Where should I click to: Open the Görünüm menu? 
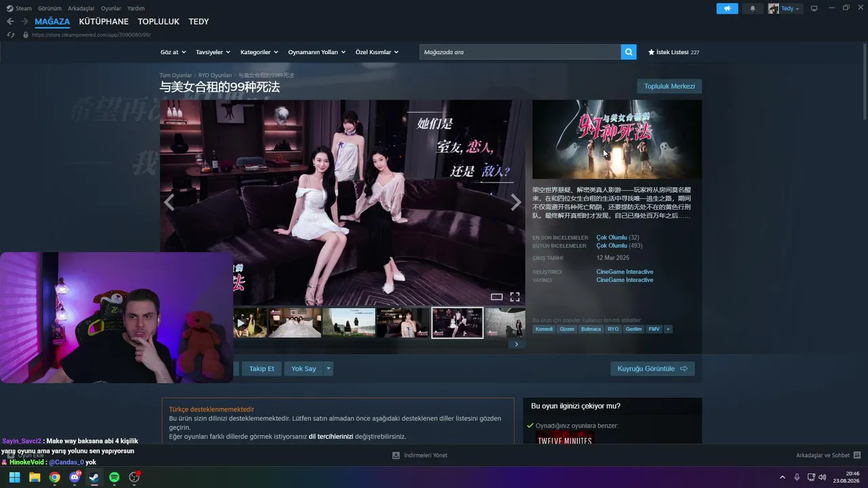coord(50,9)
